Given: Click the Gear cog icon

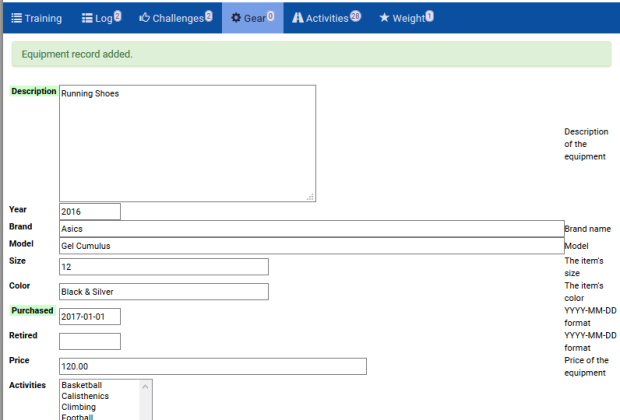Looking at the screenshot, I should (236, 18).
